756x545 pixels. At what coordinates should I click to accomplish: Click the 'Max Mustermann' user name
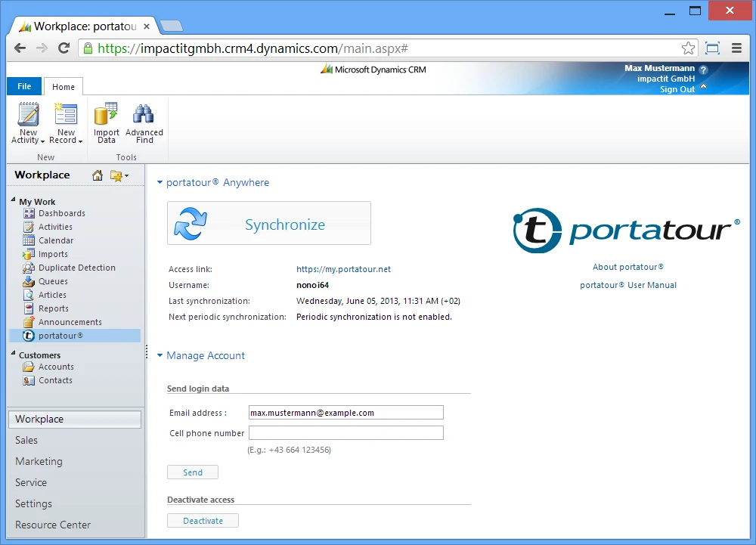pos(659,68)
